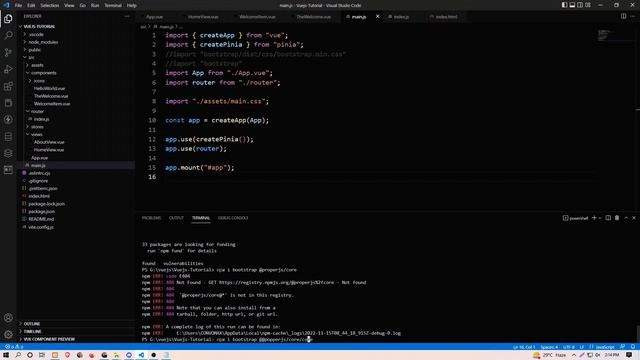Toggle secondary sidebar layout icon
The width and height of the screenshot is (640, 360).
tap(580, 5)
